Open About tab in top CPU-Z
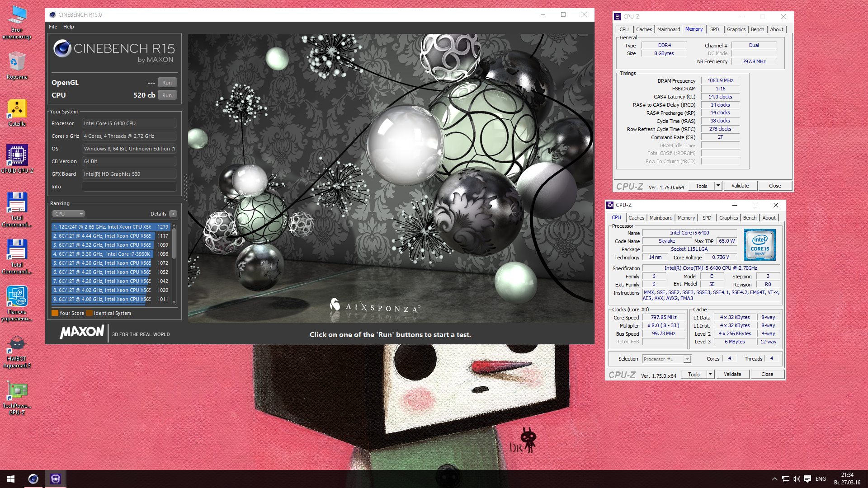Viewport: 868px width, 488px height. 777,29
